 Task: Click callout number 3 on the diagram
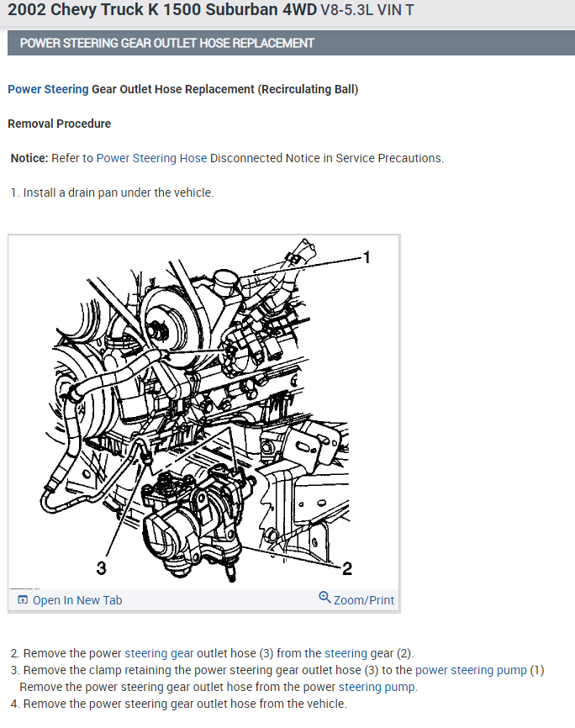(x=101, y=567)
